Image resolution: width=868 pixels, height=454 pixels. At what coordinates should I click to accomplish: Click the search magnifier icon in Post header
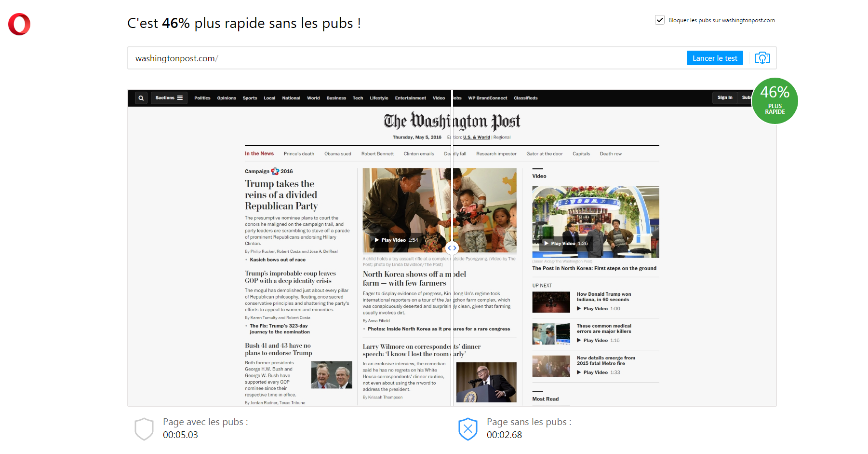[x=141, y=98]
